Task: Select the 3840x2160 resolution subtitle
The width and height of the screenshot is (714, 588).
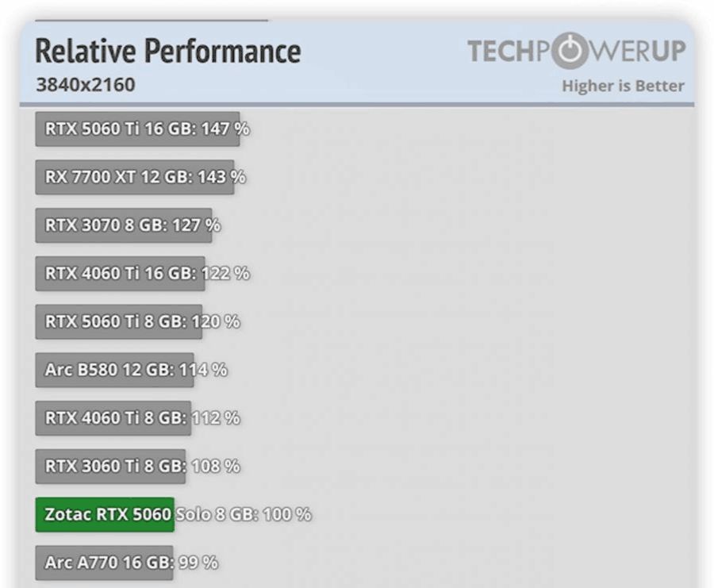Action: click(86, 84)
